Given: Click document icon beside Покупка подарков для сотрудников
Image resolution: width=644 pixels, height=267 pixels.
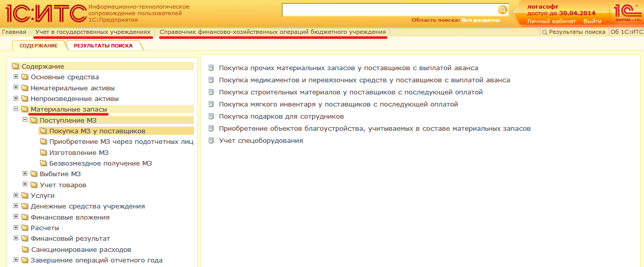Looking at the screenshot, I should 211,117.
